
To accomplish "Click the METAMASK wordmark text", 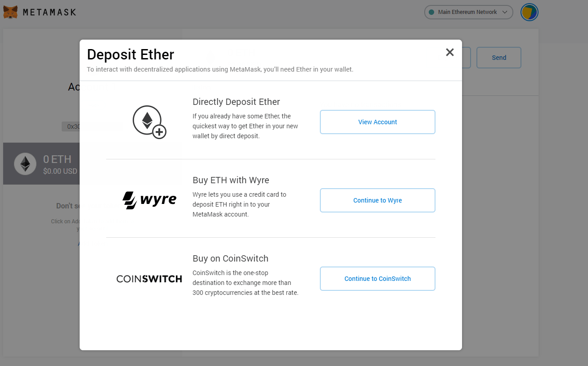I will (x=49, y=12).
